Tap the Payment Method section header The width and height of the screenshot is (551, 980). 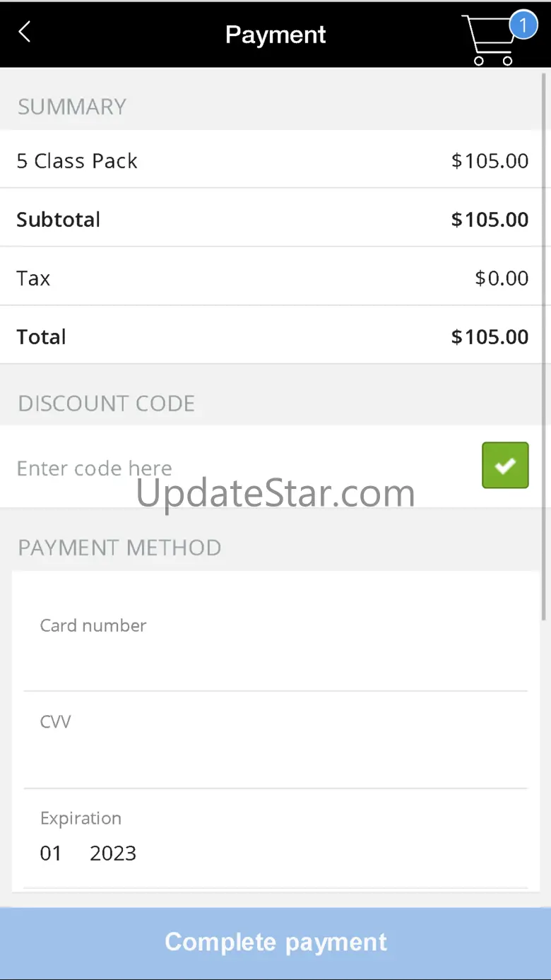click(119, 548)
